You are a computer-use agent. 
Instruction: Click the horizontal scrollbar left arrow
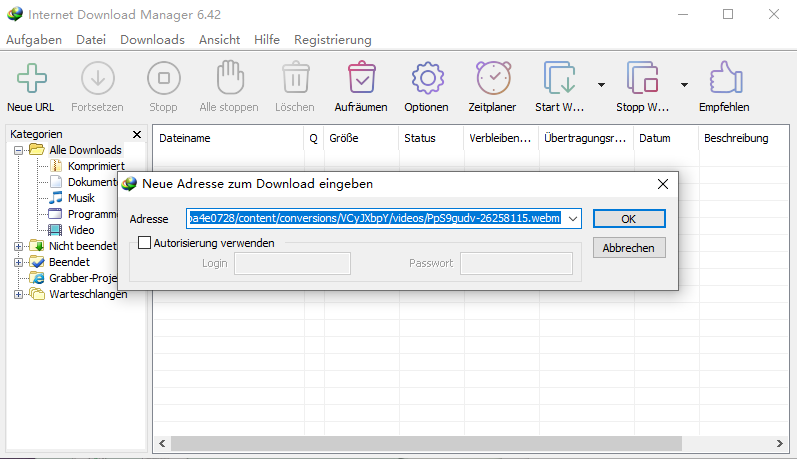(x=162, y=444)
